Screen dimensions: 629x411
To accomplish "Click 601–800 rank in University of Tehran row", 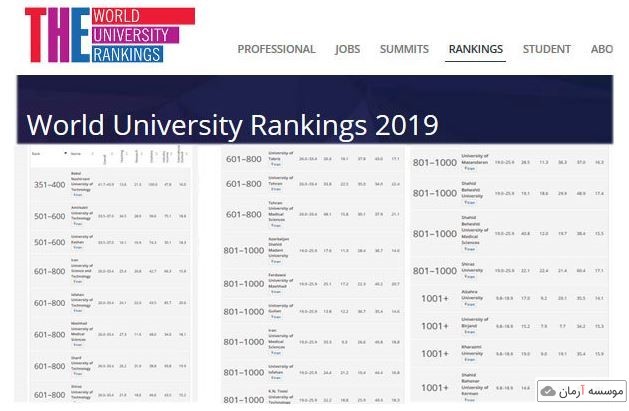I will pyautogui.click(x=244, y=184).
